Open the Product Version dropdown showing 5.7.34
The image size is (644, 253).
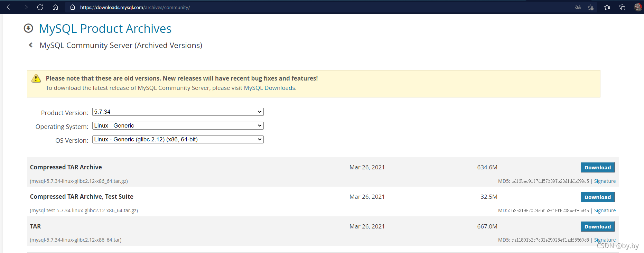tap(178, 112)
